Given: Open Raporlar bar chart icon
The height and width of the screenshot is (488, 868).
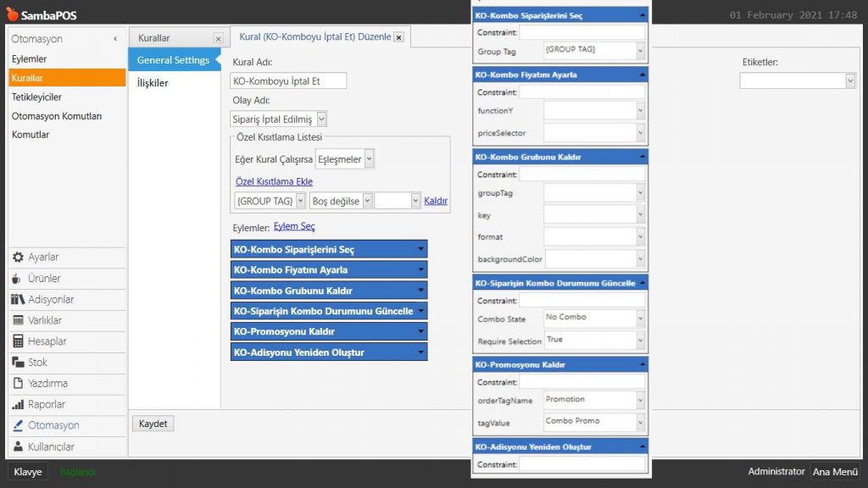Looking at the screenshot, I should coord(18,405).
